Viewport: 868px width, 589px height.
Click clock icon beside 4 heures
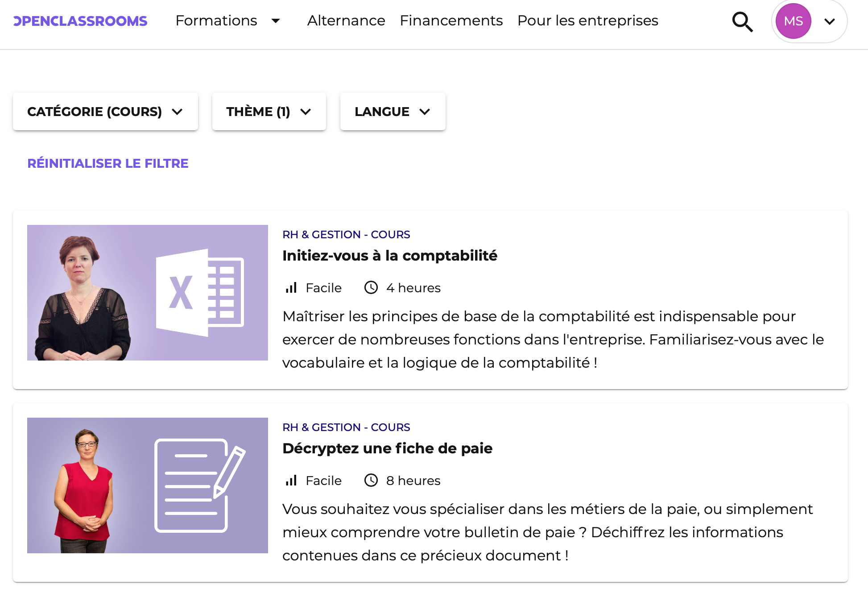[371, 287]
